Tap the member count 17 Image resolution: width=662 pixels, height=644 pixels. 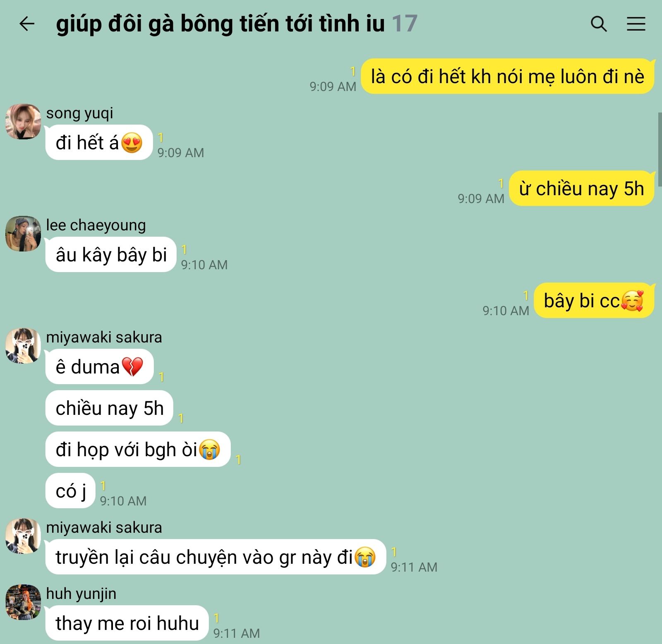(405, 24)
